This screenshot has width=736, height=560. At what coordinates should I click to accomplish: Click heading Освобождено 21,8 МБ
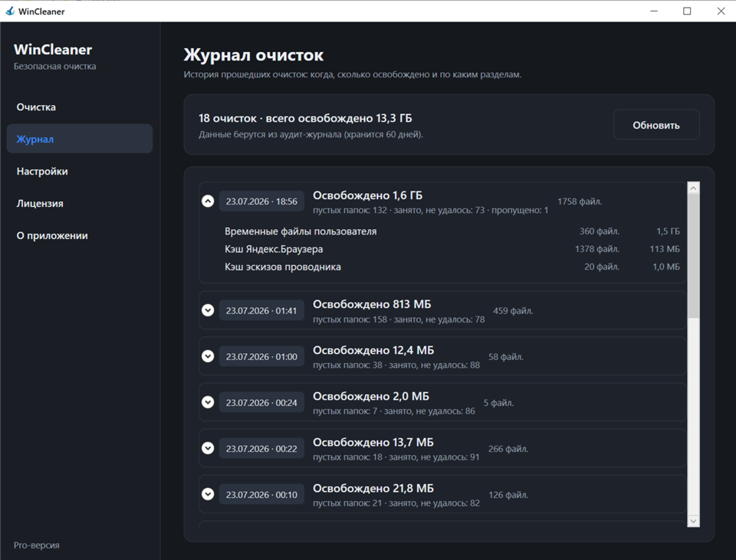[x=373, y=488]
